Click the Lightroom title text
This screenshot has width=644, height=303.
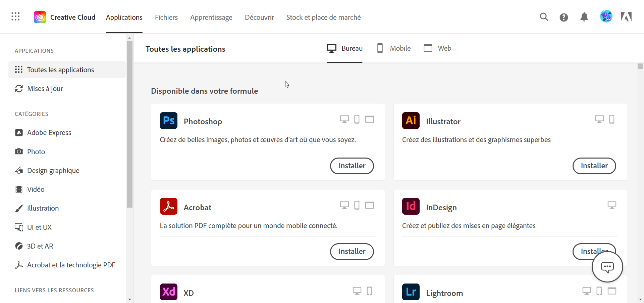[444, 293]
